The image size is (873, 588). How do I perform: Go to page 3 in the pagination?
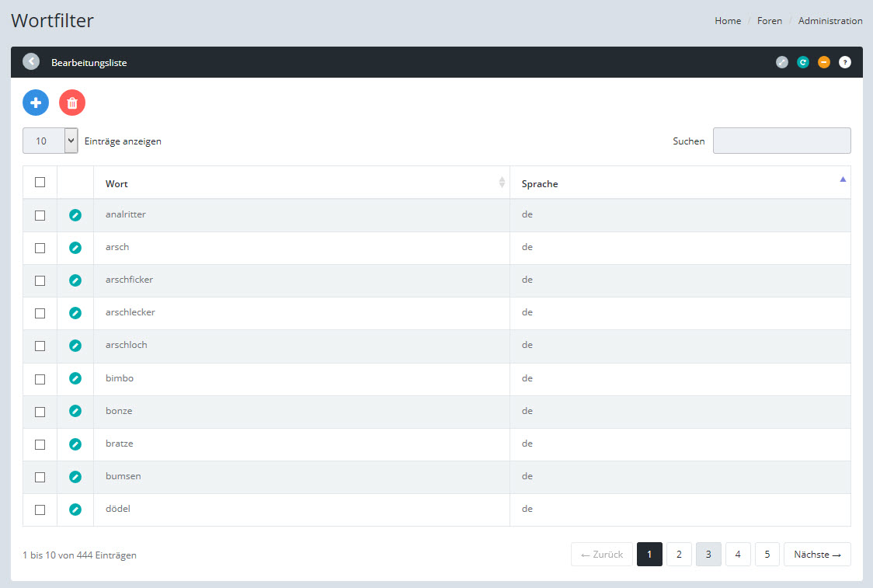pyautogui.click(x=708, y=555)
